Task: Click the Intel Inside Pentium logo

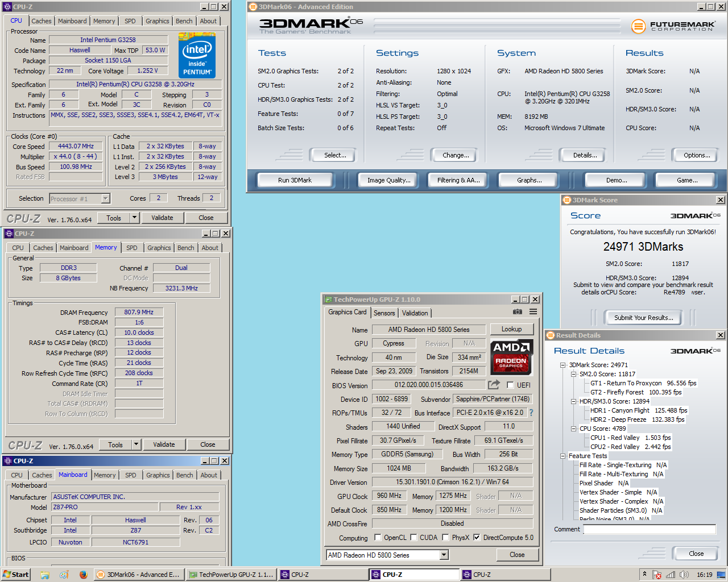Action: coord(197,55)
